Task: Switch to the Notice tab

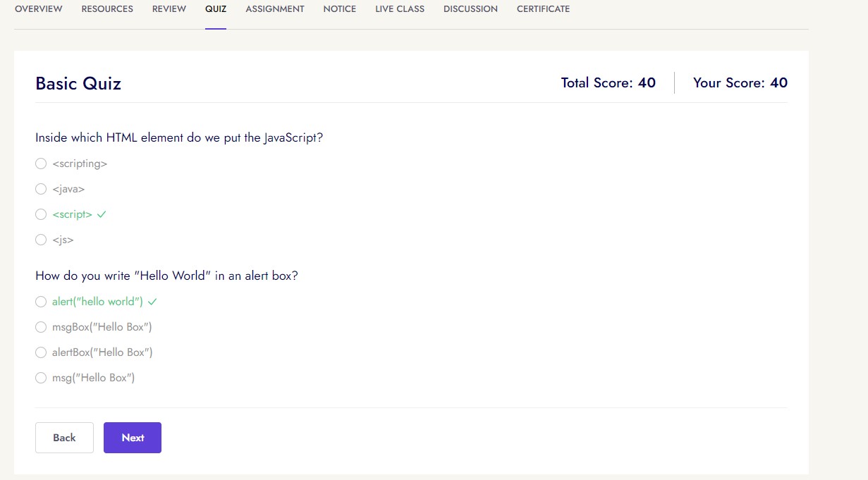Action: 340,9
